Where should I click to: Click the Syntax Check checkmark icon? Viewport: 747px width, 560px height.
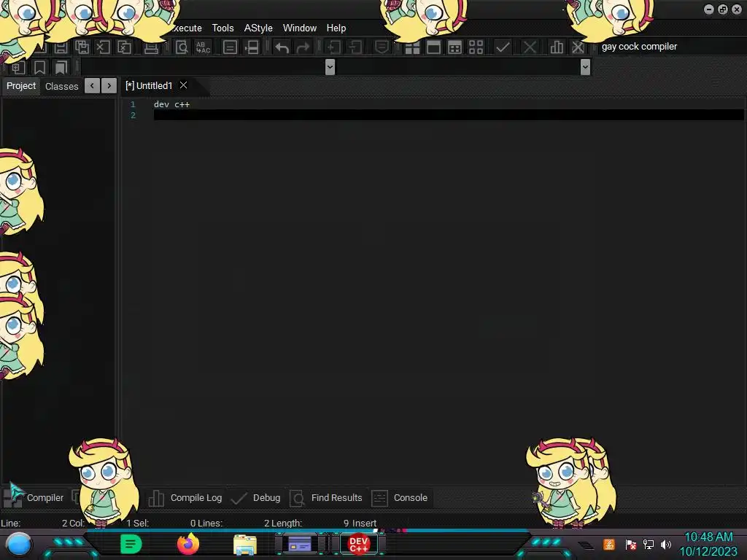(503, 47)
